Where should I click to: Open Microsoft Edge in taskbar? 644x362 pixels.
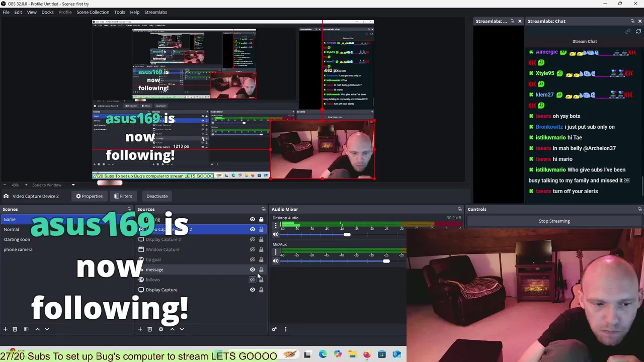pos(323,355)
